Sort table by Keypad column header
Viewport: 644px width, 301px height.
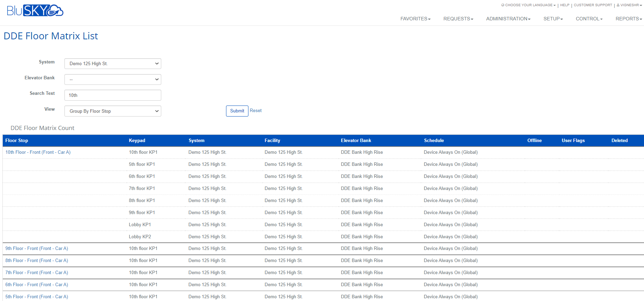pyautogui.click(x=137, y=141)
